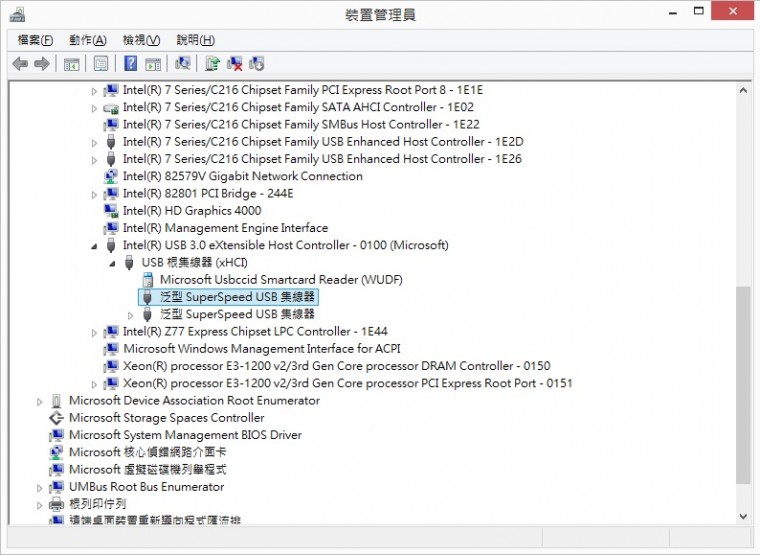Select Xeon DRAM Controller - 0150 row
Image resolution: width=760 pixels, height=555 pixels.
pos(336,366)
